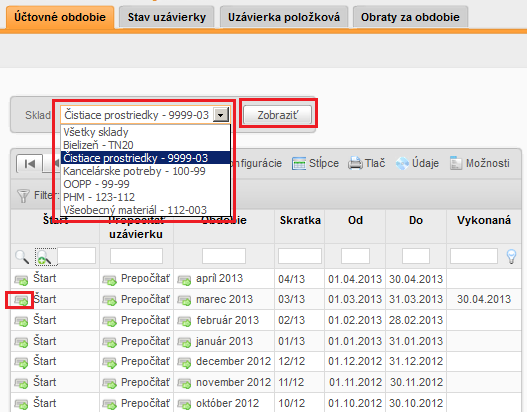527x412 pixels.
Task: Click the lightbulb hint icon
Action: point(511,256)
